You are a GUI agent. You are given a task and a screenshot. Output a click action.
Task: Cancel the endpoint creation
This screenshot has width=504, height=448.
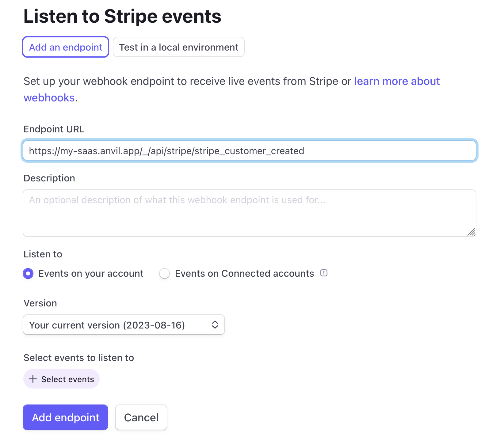[141, 417]
